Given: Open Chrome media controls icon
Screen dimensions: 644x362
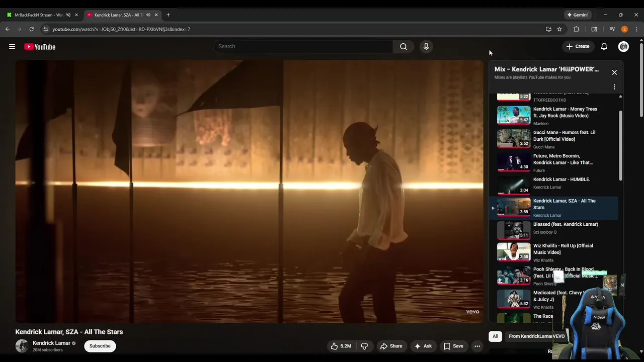Looking at the screenshot, I should pyautogui.click(x=612, y=29).
